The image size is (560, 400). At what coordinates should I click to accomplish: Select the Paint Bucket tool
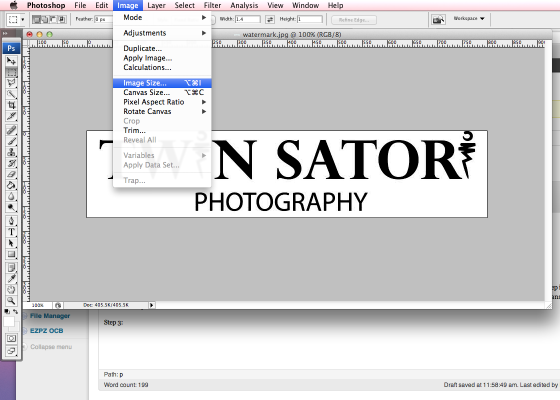(x=11, y=185)
